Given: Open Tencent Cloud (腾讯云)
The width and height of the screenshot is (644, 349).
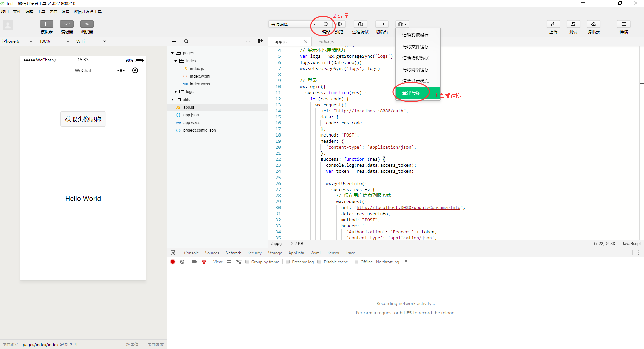Looking at the screenshot, I should point(594,24).
